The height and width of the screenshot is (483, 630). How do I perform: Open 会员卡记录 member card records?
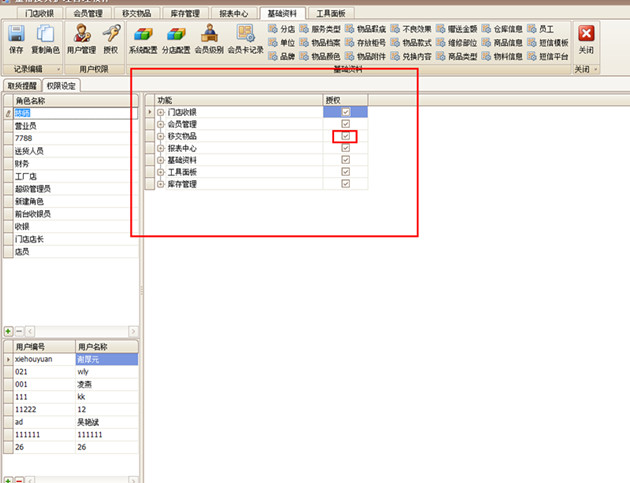pos(245,36)
